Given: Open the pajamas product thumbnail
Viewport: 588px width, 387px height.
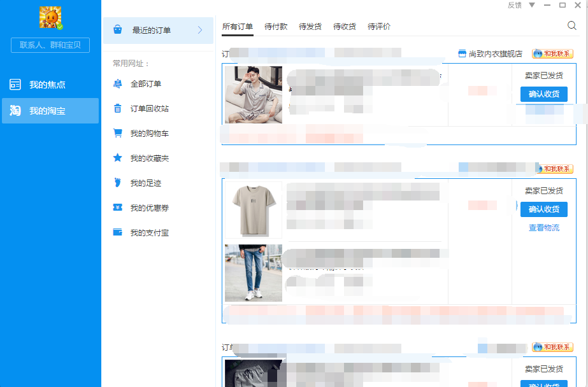Looking at the screenshot, I should pyautogui.click(x=254, y=95).
